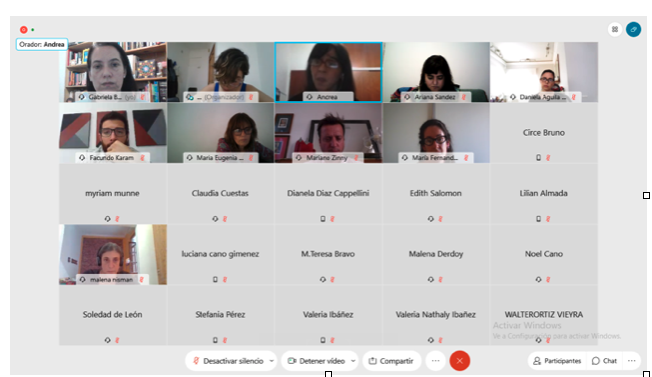Click the Compartir share button
This screenshot has height=377, width=652.
[x=391, y=361]
